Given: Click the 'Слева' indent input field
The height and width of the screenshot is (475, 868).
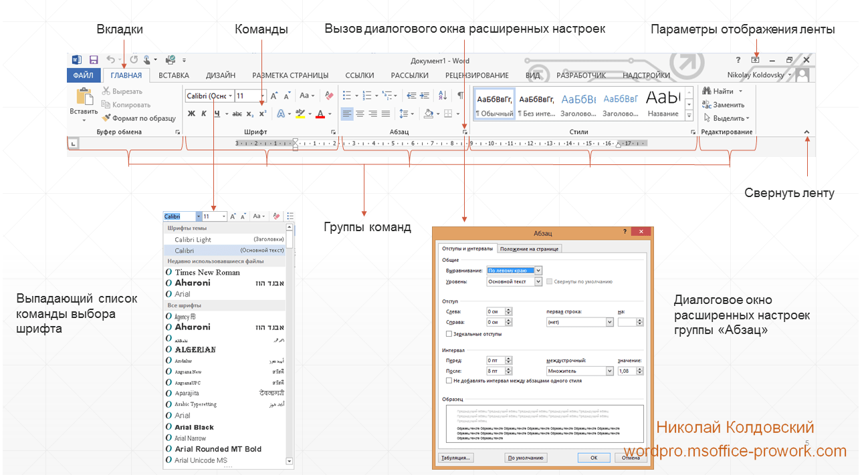Looking at the screenshot, I should [x=495, y=311].
